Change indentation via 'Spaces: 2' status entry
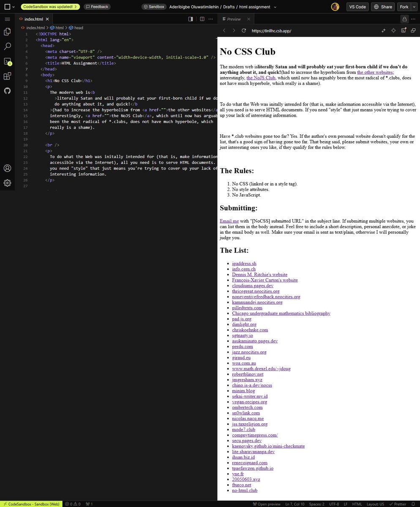This screenshot has height=507, width=420. click(316, 504)
